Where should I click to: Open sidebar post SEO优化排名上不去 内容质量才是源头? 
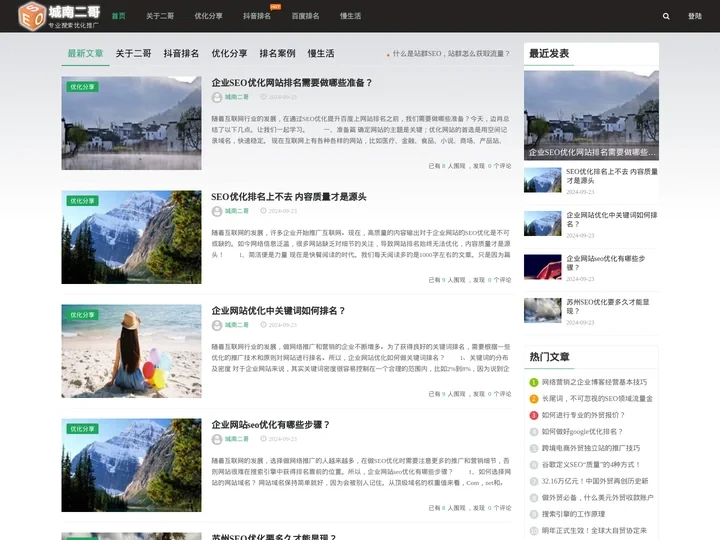[612, 176]
